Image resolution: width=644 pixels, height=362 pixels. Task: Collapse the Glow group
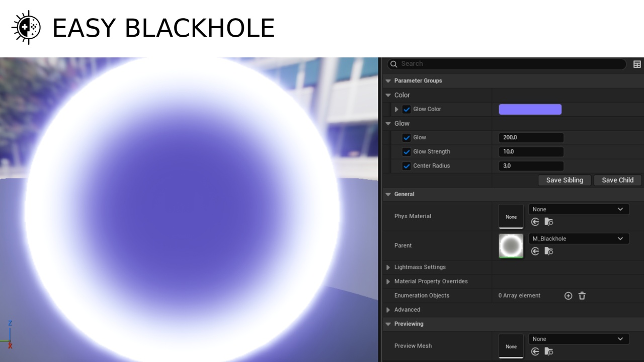click(388, 123)
